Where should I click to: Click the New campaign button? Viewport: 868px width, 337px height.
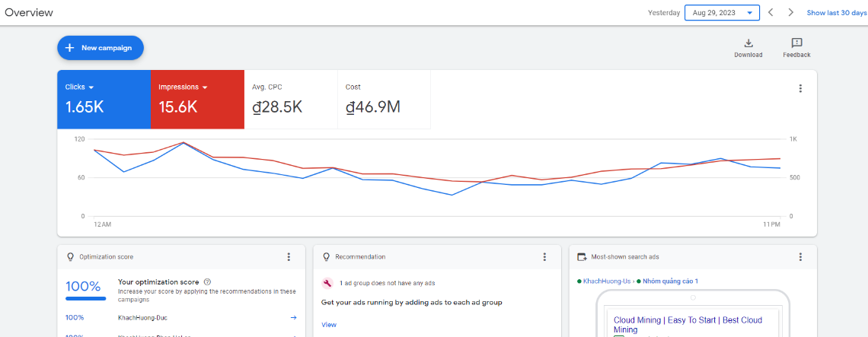tap(101, 48)
